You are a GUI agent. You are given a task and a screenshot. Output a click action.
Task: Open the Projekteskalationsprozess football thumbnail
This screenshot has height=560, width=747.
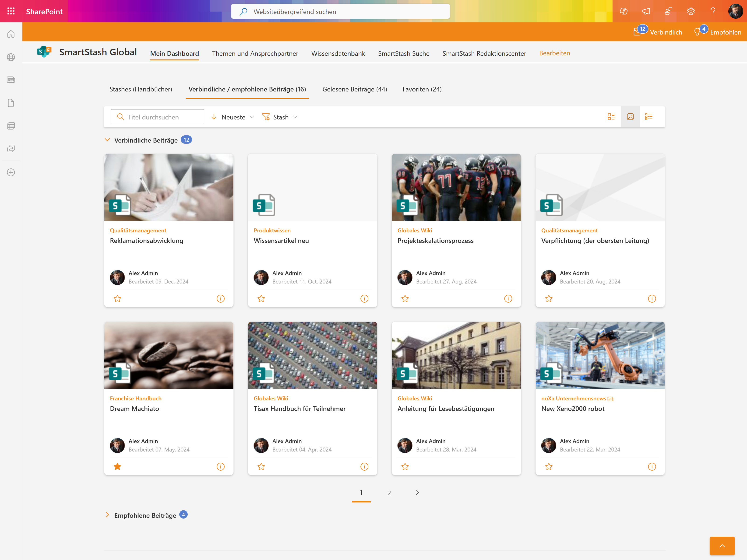pyautogui.click(x=456, y=187)
